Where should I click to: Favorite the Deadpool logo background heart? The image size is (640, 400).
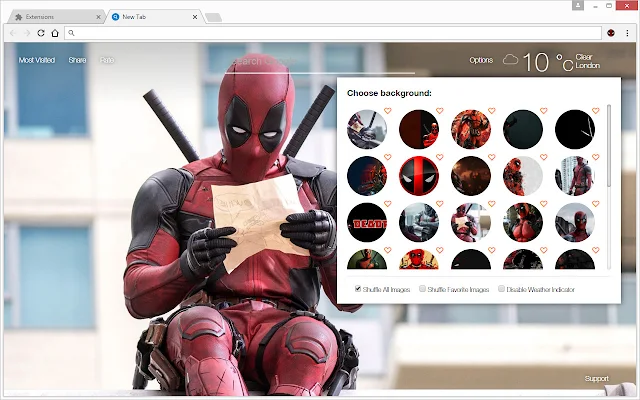pyautogui.click(x=440, y=157)
